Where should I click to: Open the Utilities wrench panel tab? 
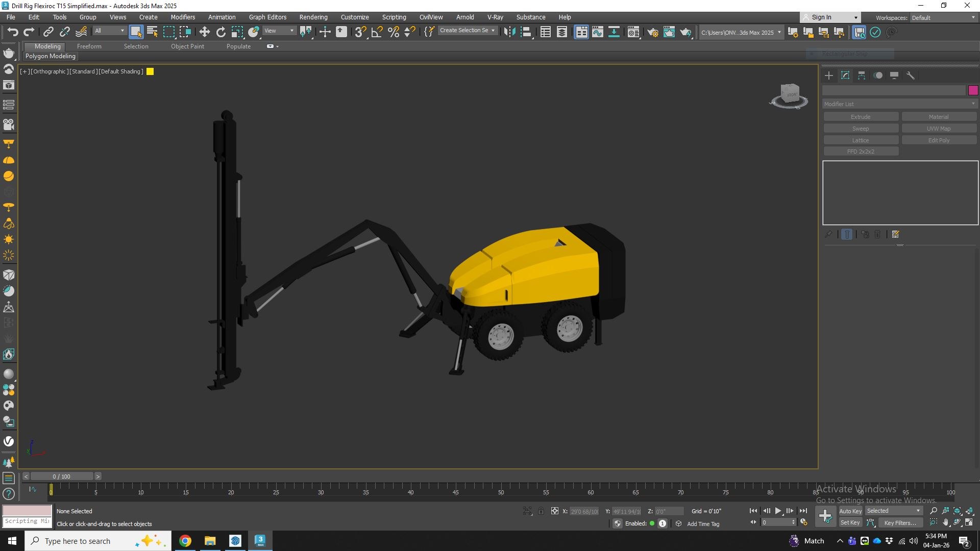(911, 76)
